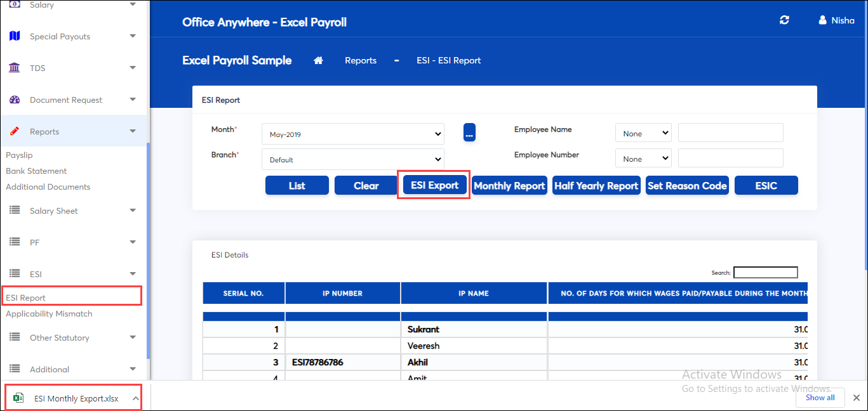Viewport: 868px width, 411px height.
Task: Open the Employee Number filter dropdown
Action: [643, 159]
